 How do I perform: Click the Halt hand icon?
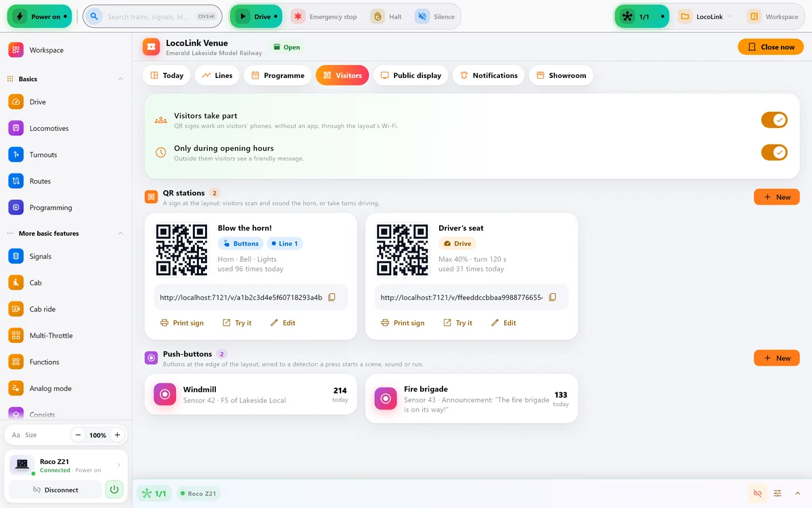click(x=378, y=17)
